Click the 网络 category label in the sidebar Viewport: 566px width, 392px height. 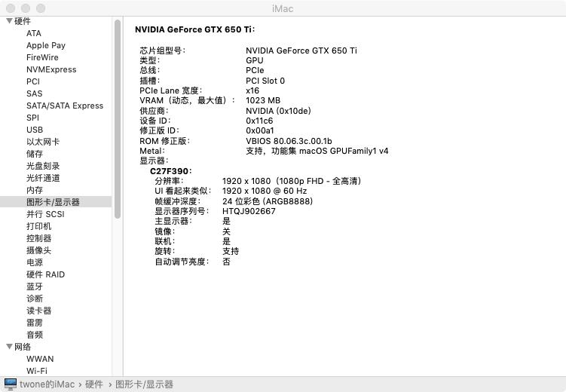coord(23,347)
